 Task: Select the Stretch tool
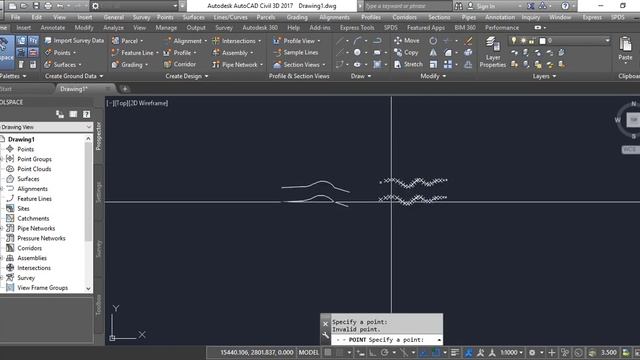coord(408,64)
